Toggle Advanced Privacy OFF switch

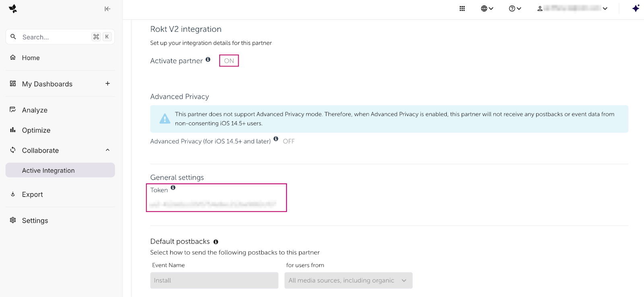289,141
